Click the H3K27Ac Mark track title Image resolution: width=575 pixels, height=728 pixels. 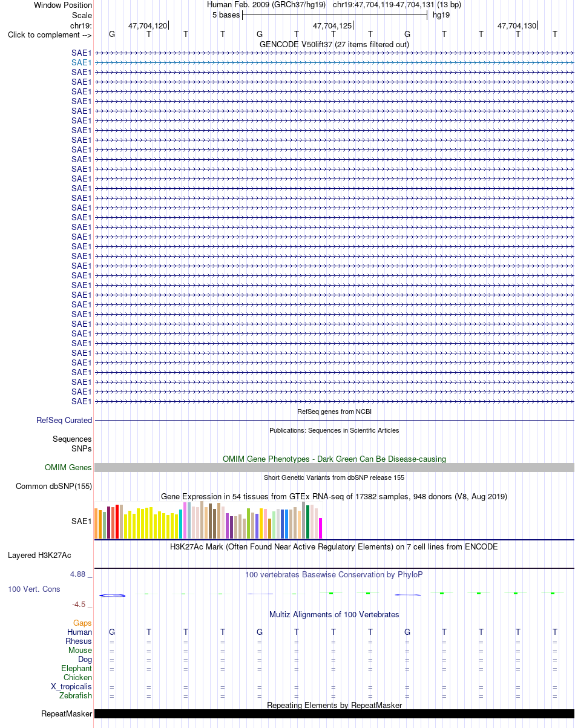[x=334, y=546]
